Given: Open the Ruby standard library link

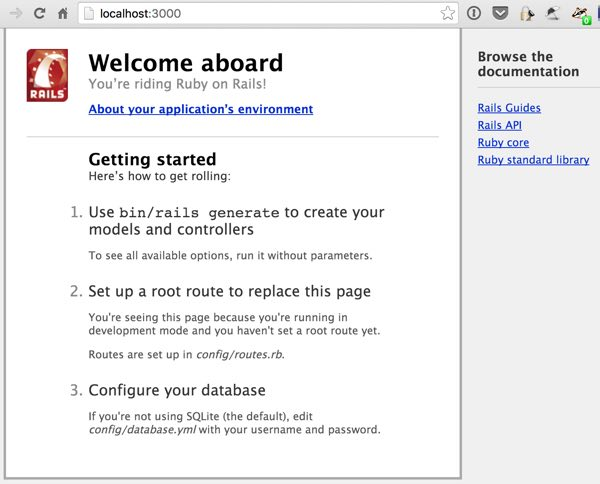Looking at the screenshot, I should 533,160.
